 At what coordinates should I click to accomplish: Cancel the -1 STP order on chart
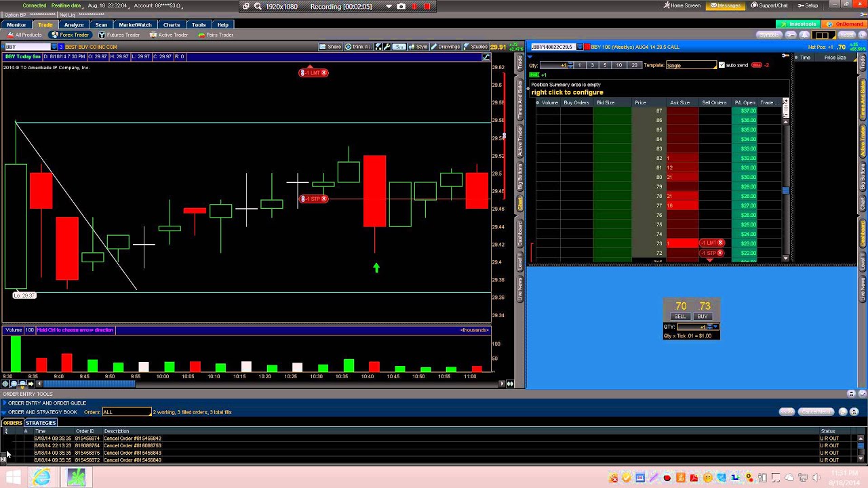[x=324, y=199]
